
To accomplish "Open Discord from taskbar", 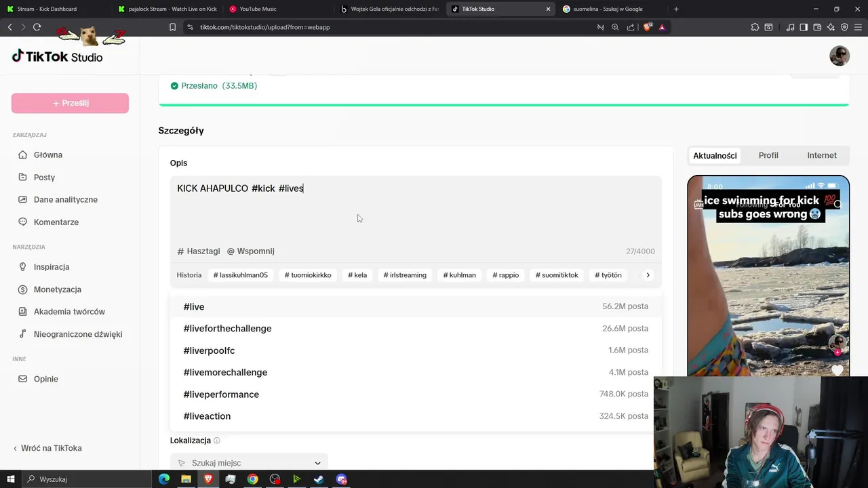I will point(341,479).
